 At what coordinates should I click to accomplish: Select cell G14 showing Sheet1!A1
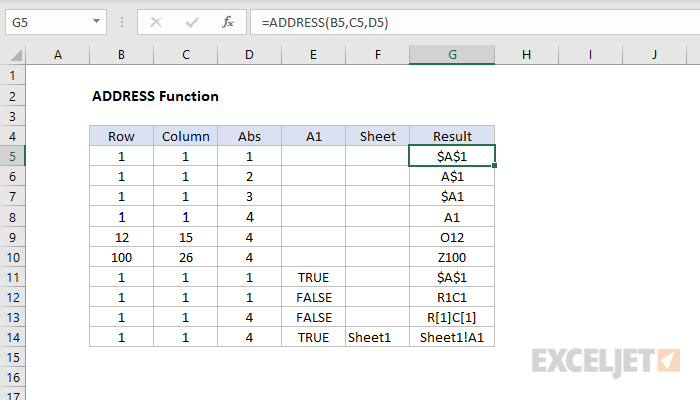click(452, 337)
